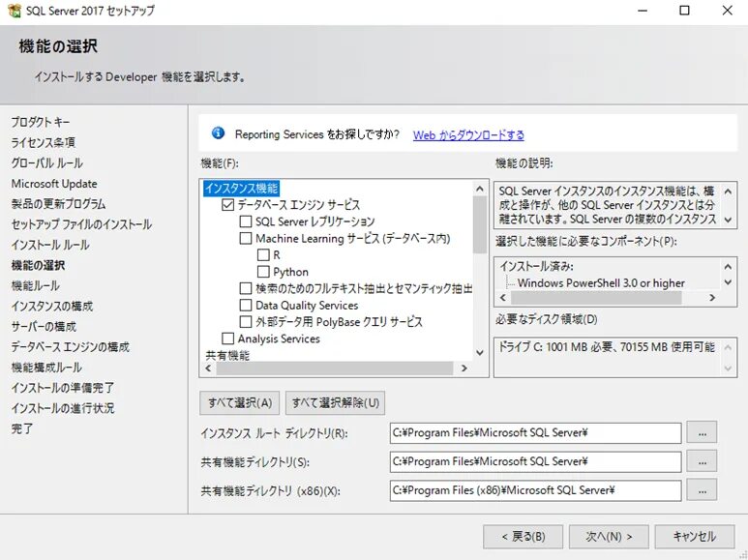Click the blue information icon beside Reporting Services
Screen dimensions: 748x560
[218, 133]
